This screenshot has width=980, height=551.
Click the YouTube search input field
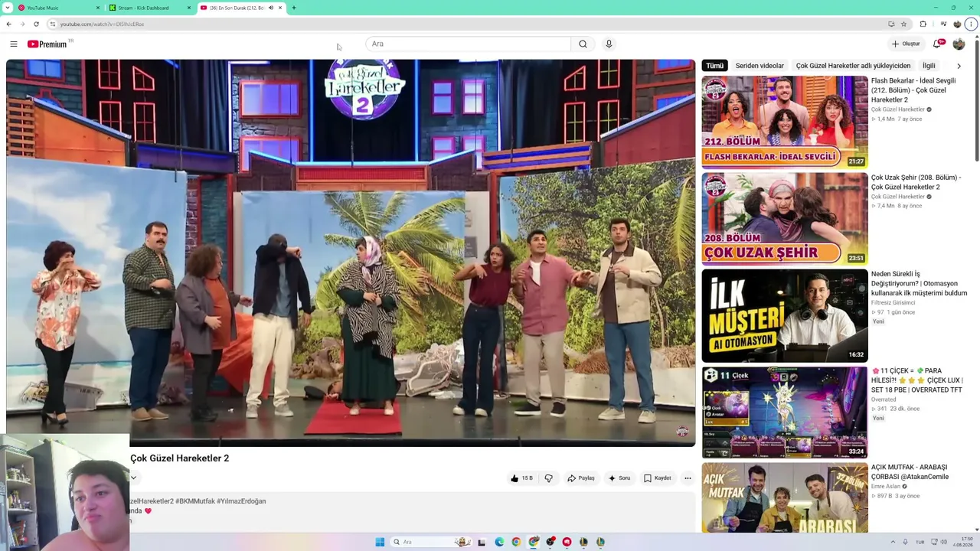pos(469,44)
